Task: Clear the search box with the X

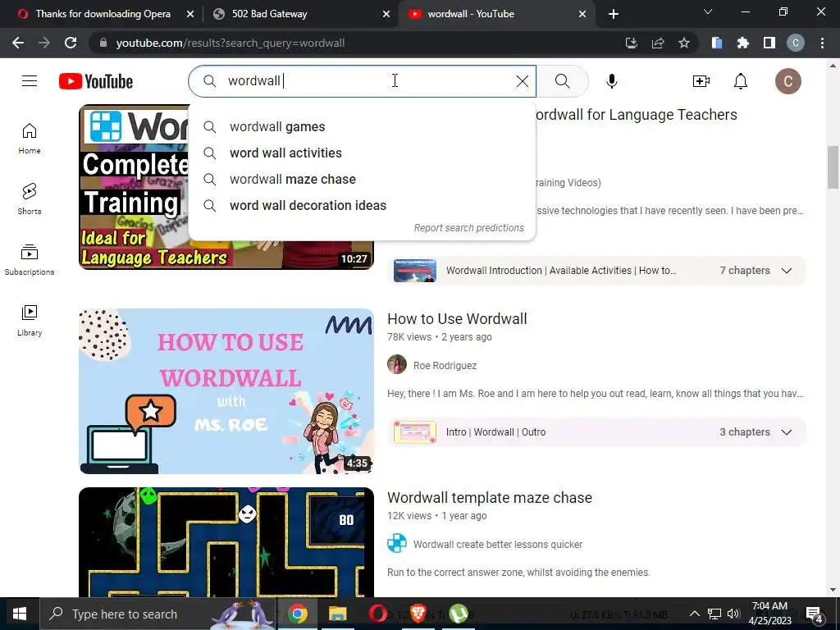Action: pyautogui.click(x=523, y=81)
